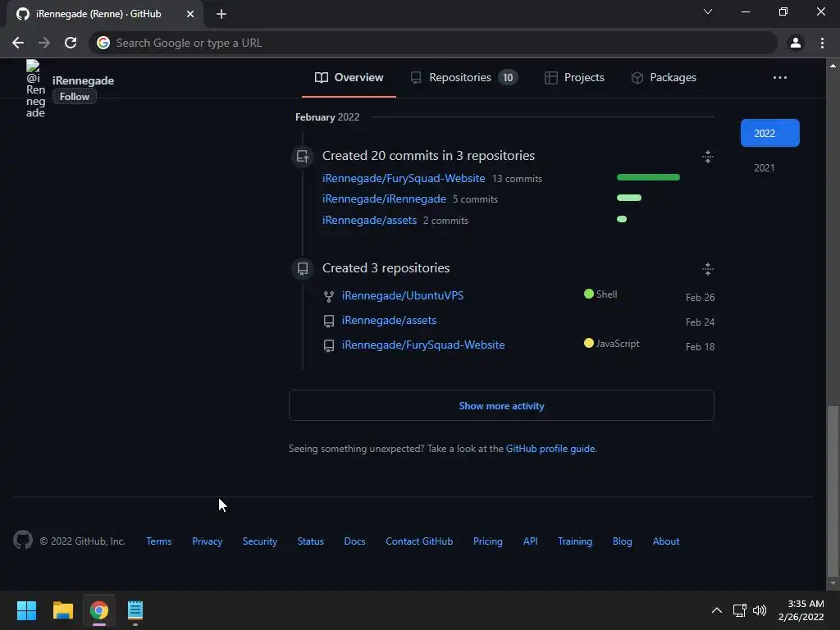
Task: Open the Pricing footer link
Action: click(488, 541)
